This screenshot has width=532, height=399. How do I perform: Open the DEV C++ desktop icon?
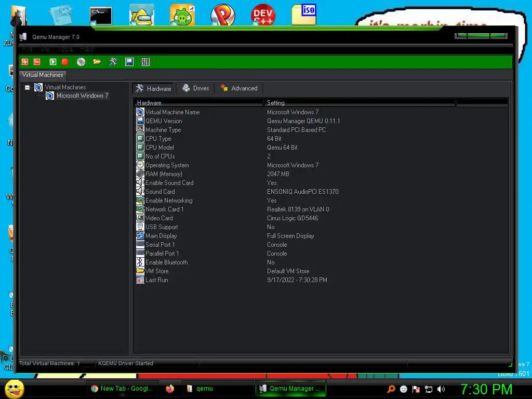[263, 15]
